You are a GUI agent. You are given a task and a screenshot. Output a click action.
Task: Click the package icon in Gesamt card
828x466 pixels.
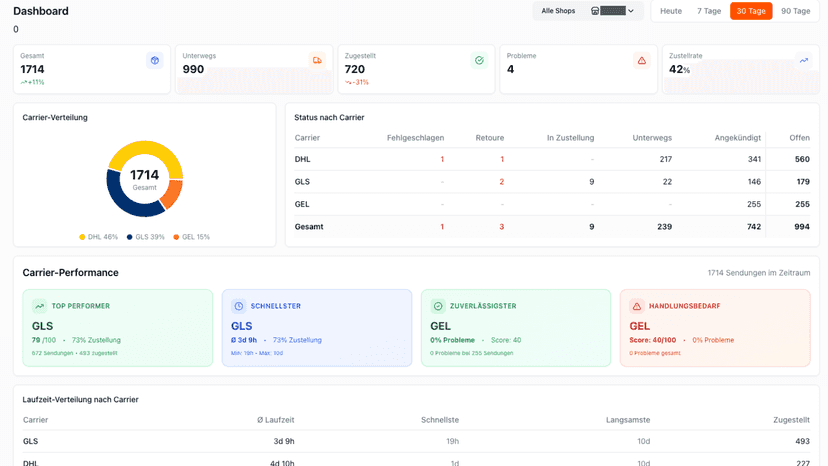point(155,61)
